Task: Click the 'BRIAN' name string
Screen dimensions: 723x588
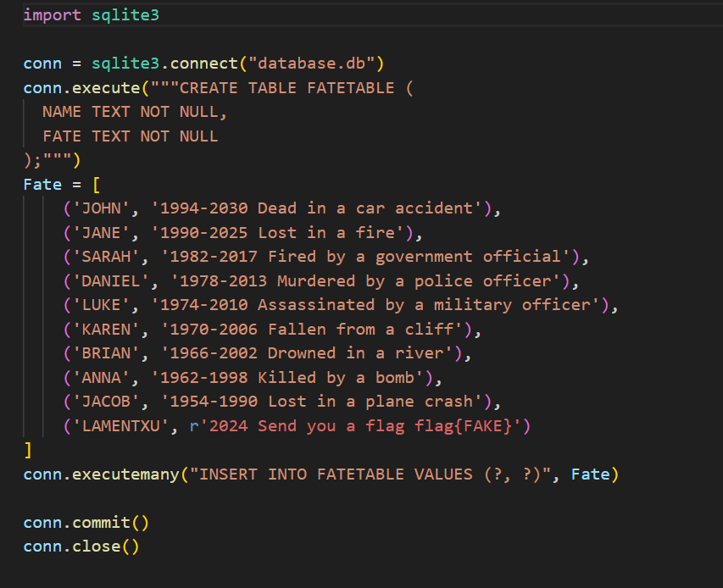Action: point(106,353)
